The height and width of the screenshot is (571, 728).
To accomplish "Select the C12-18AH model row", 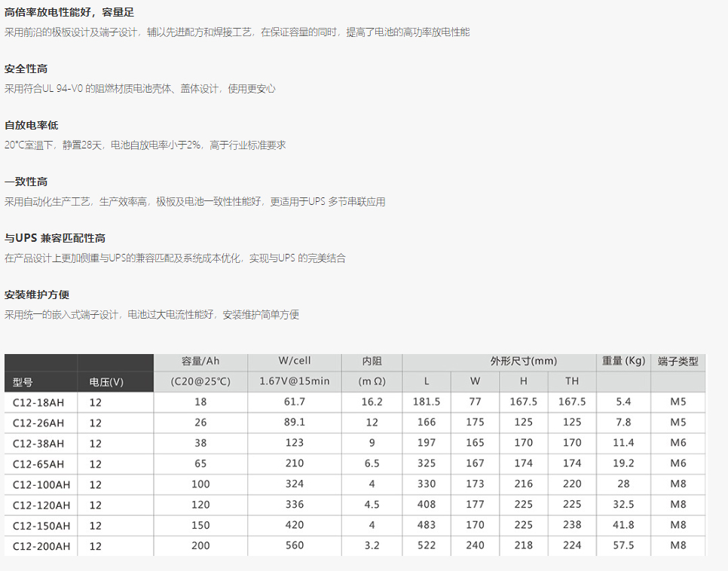I will (x=38, y=402).
